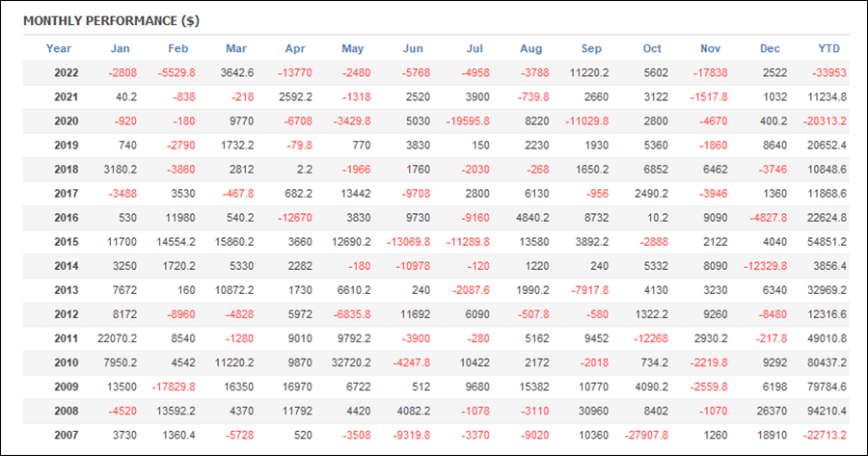Select the Sep column header
Viewport: 868px width, 456px height.
tap(591, 48)
